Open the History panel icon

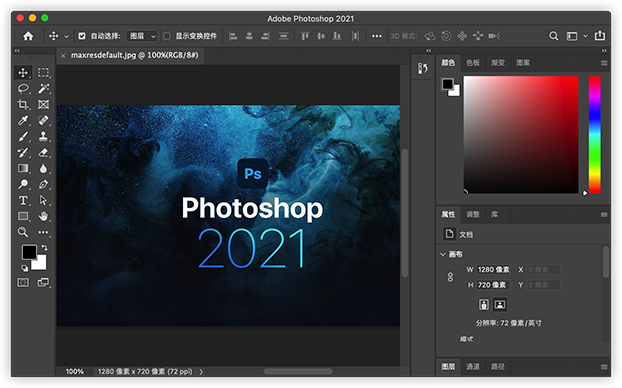[423, 69]
